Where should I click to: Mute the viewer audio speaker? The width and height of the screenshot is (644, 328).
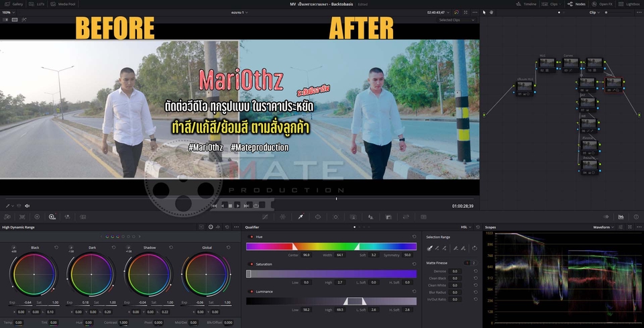[27, 206]
